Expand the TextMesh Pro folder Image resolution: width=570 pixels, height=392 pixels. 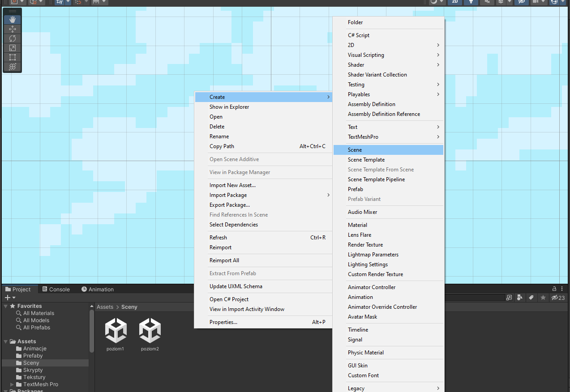point(12,384)
